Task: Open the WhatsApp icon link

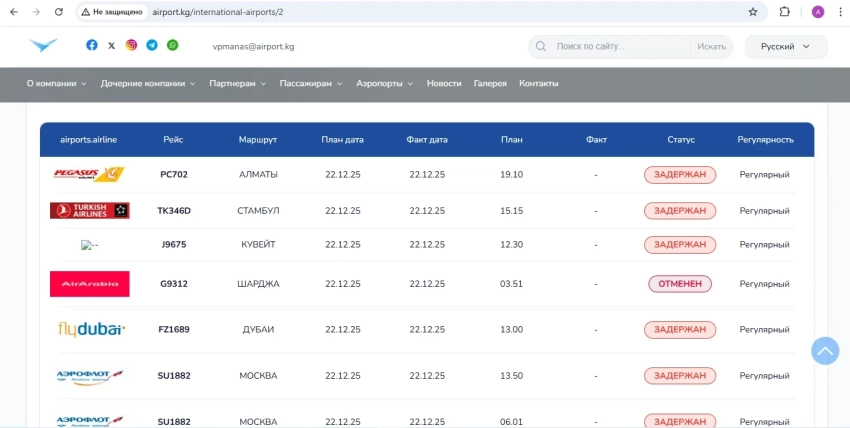Action: click(x=173, y=46)
